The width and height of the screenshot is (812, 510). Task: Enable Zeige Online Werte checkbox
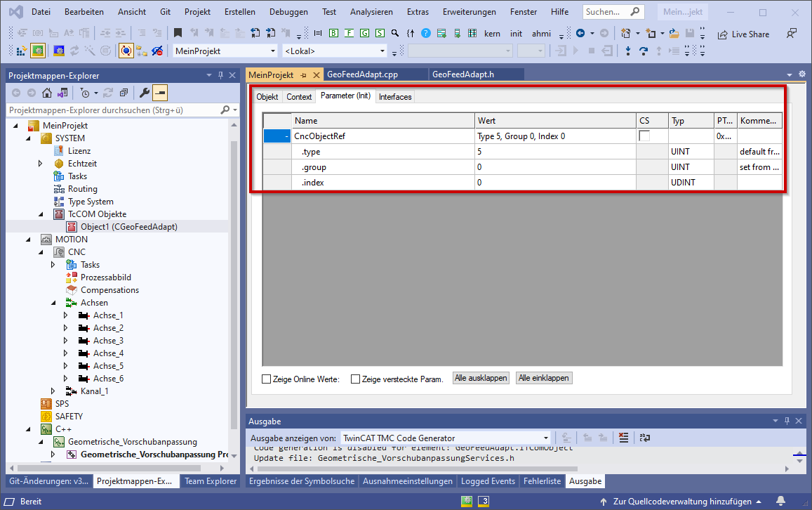pos(266,379)
